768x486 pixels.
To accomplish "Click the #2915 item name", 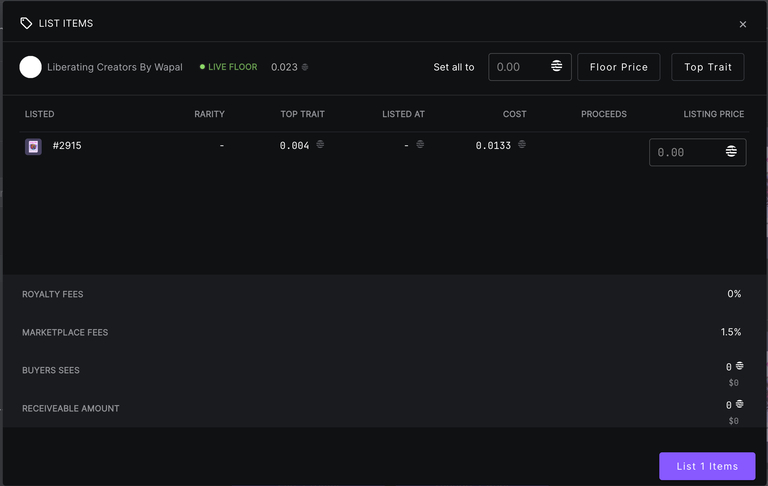I will click(67, 146).
